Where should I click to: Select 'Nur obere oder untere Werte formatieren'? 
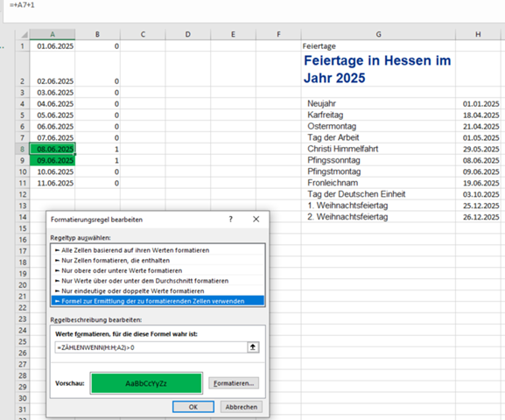[x=158, y=270]
